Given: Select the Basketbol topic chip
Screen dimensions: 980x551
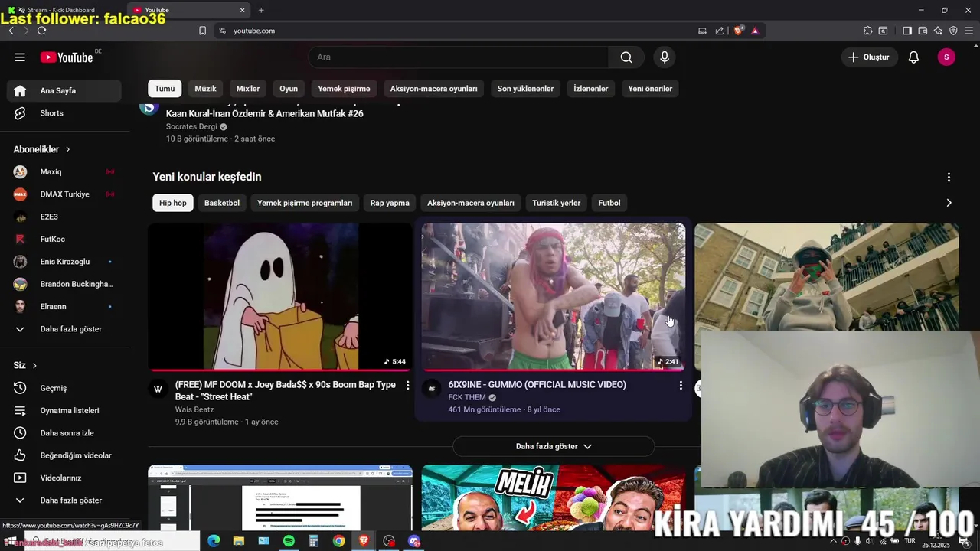Looking at the screenshot, I should point(222,203).
